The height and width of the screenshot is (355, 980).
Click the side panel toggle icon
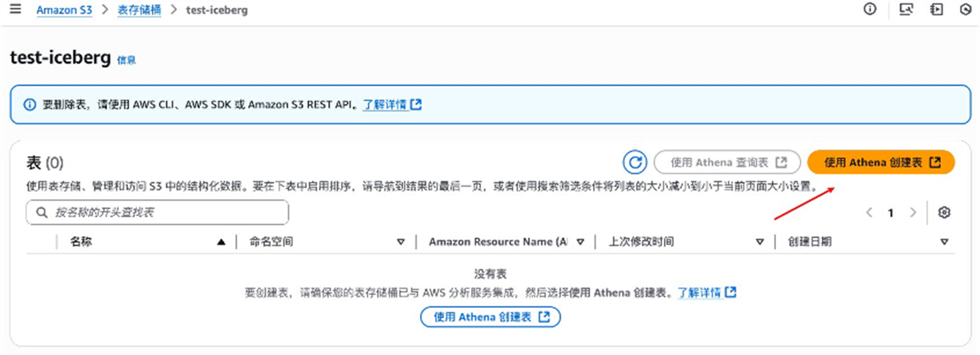936,9
